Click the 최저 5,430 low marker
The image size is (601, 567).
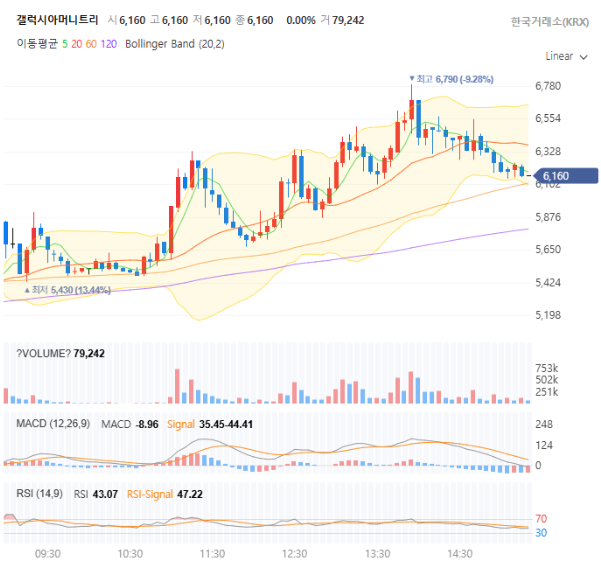click(x=67, y=290)
